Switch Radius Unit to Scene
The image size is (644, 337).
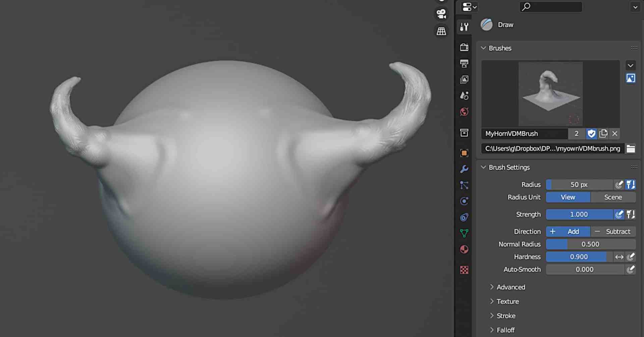click(x=613, y=197)
